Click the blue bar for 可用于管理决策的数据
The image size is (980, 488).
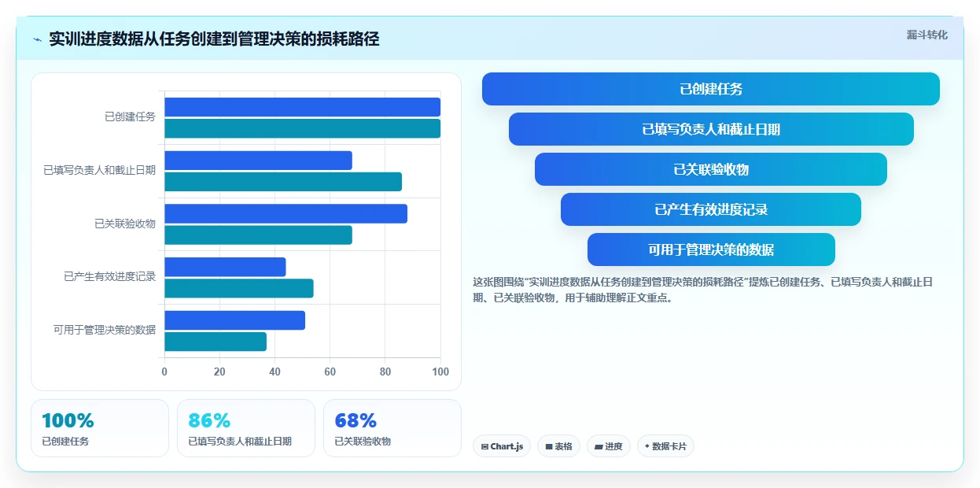[234, 320]
